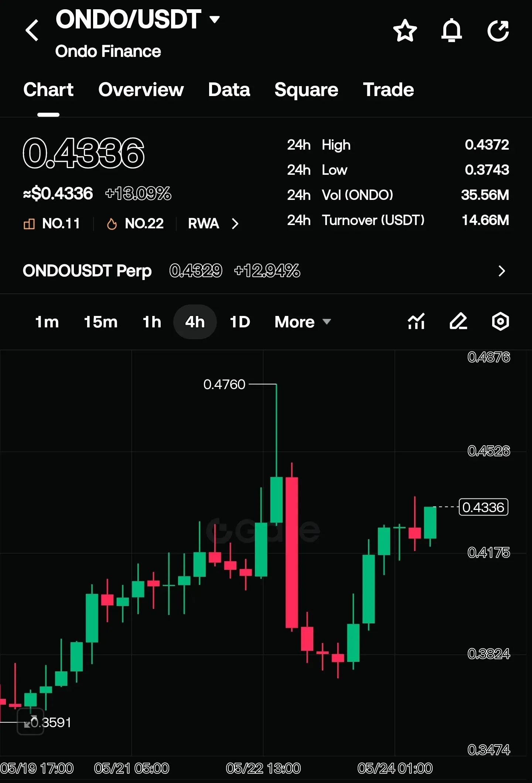The height and width of the screenshot is (783, 532).
Task: Tap the +13.09% change value
Action: point(138,194)
